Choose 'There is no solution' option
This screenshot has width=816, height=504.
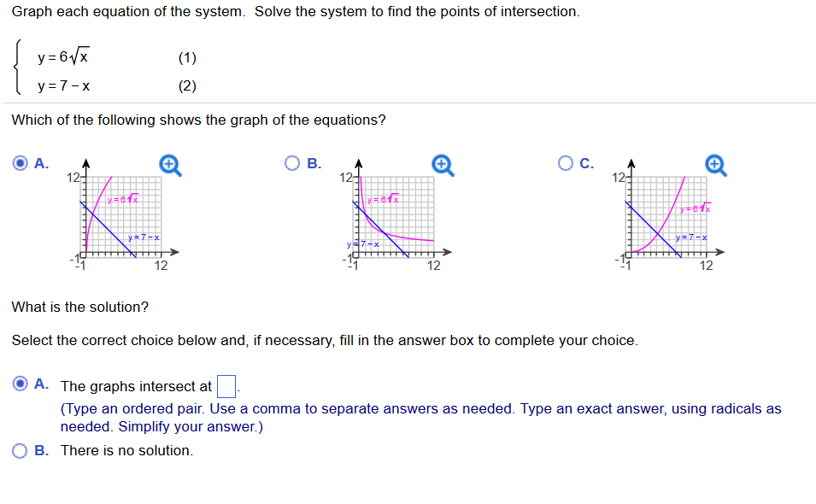point(19,448)
